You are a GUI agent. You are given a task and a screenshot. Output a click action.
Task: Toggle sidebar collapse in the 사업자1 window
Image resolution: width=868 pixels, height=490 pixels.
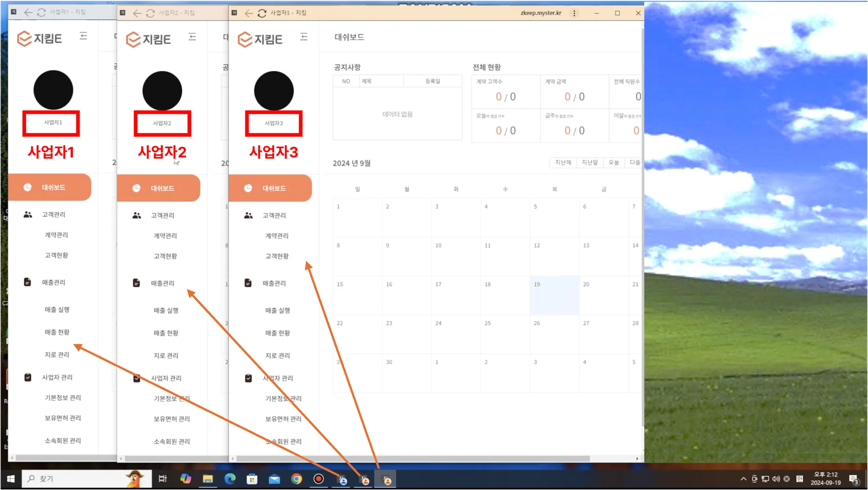click(83, 36)
